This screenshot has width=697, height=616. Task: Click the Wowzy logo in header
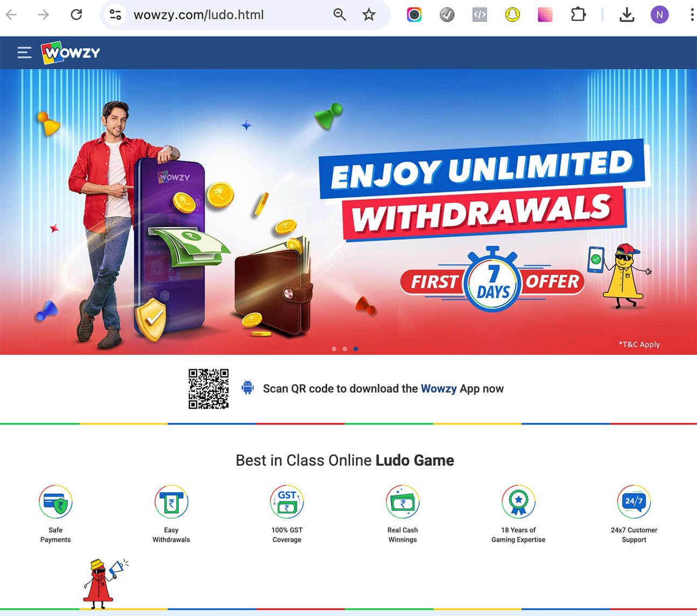(71, 53)
